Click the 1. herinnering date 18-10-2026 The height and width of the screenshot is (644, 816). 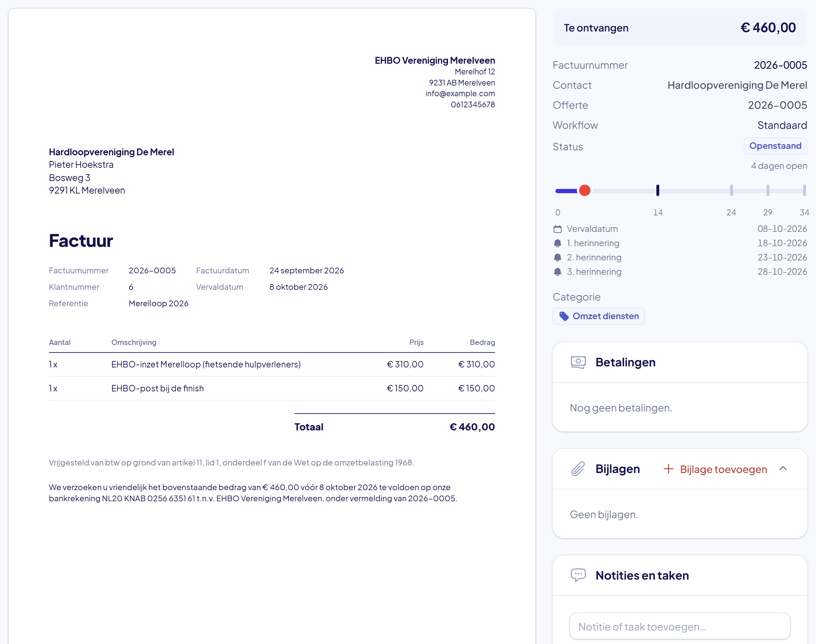point(782,243)
